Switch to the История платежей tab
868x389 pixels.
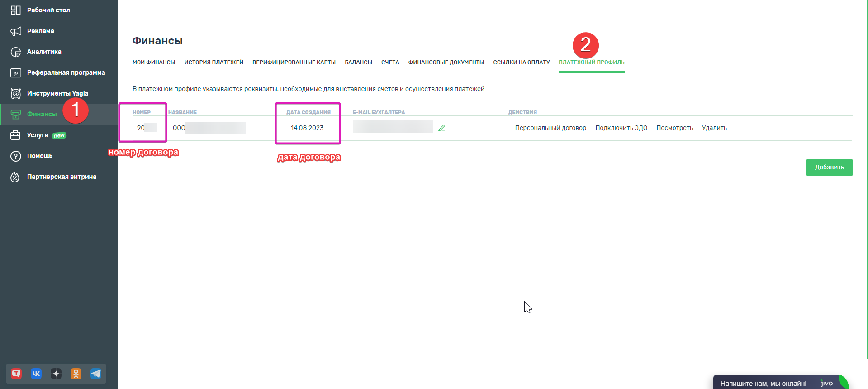214,62
